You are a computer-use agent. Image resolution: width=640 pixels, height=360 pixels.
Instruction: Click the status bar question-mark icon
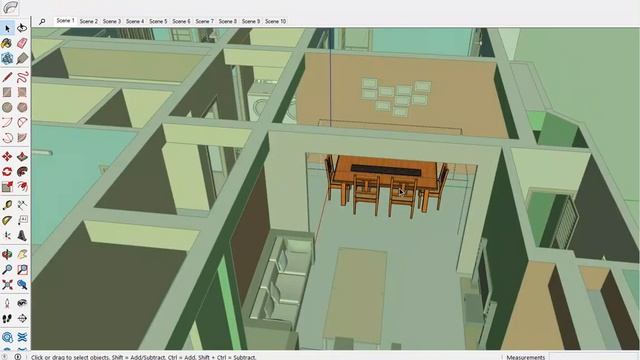(x=18, y=357)
